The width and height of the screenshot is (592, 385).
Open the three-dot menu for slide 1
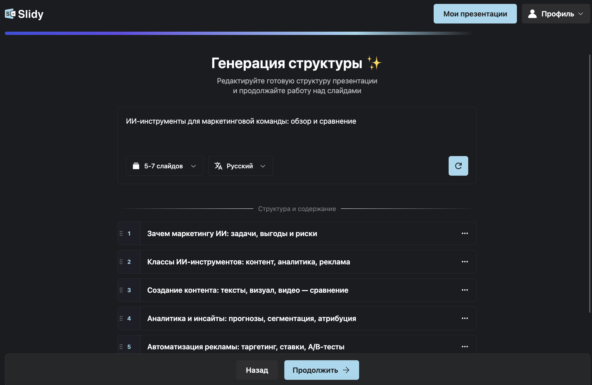coord(465,233)
